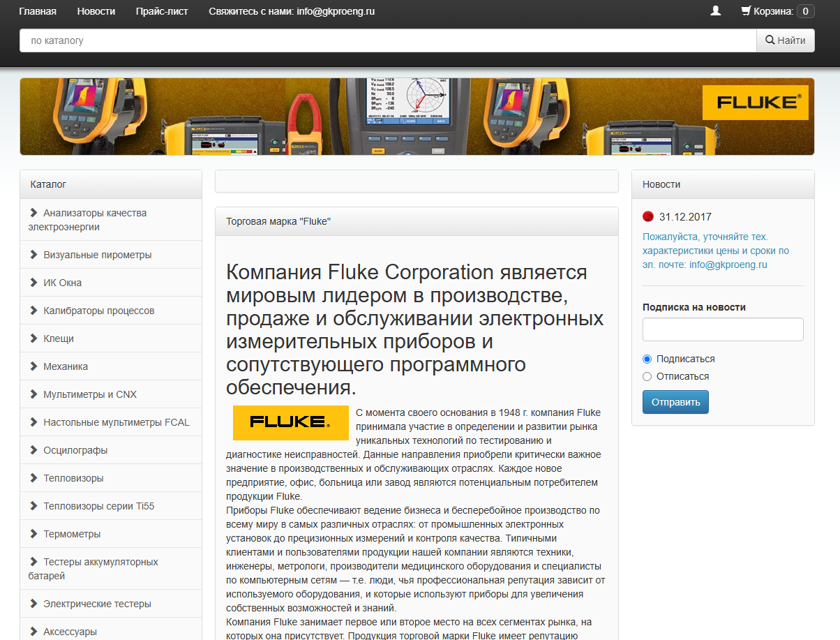The height and width of the screenshot is (640, 840).
Task: Open Тепловизоры category
Action: tap(111, 478)
